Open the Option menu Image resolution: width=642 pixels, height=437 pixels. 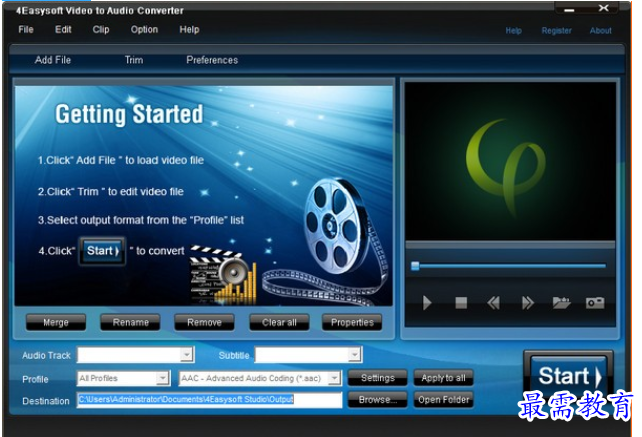pyautogui.click(x=144, y=29)
